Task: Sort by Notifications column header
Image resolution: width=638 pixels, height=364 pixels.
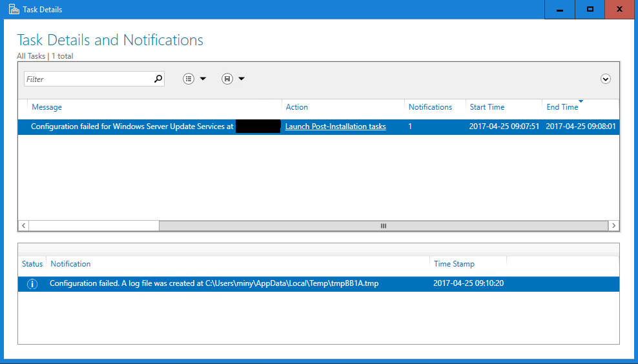Action: (x=430, y=107)
